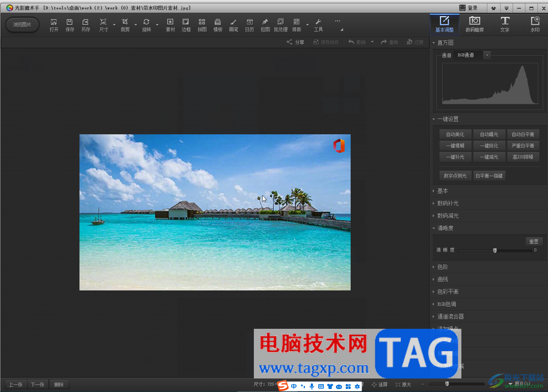Viewport: 548px width, 392px height.
Task: Switch to 数码暗房 tab
Action: 475,24
